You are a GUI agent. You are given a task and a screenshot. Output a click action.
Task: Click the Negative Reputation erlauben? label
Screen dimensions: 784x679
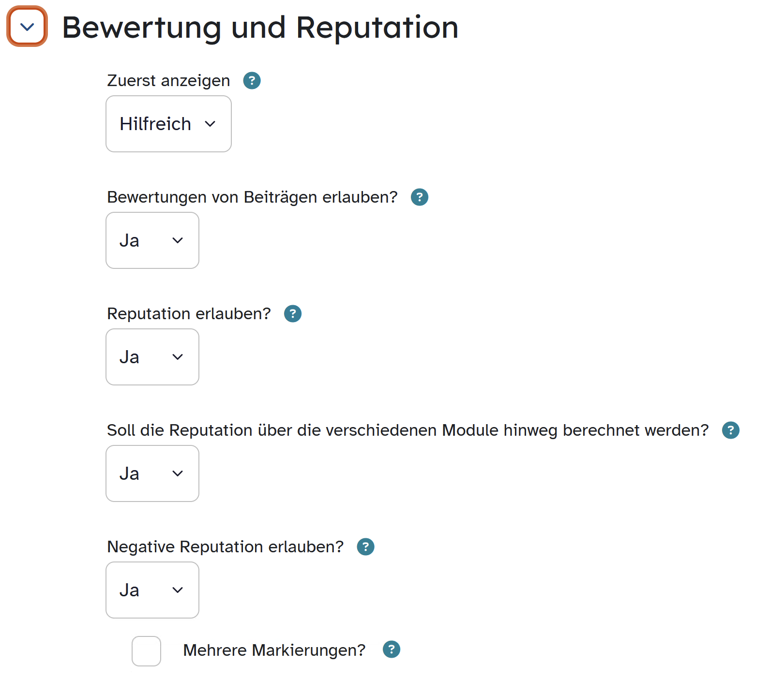coord(225,547)
